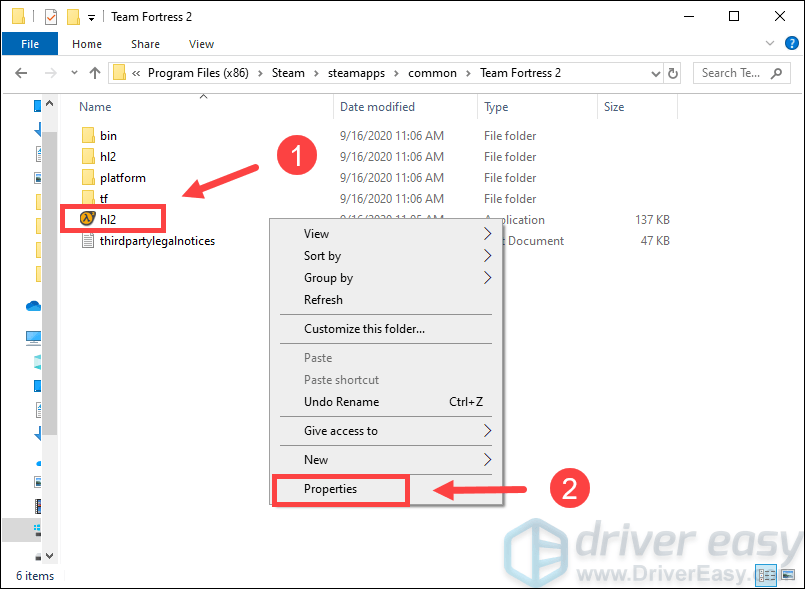Switch to the Home ribbon tab

pos(87,44)
